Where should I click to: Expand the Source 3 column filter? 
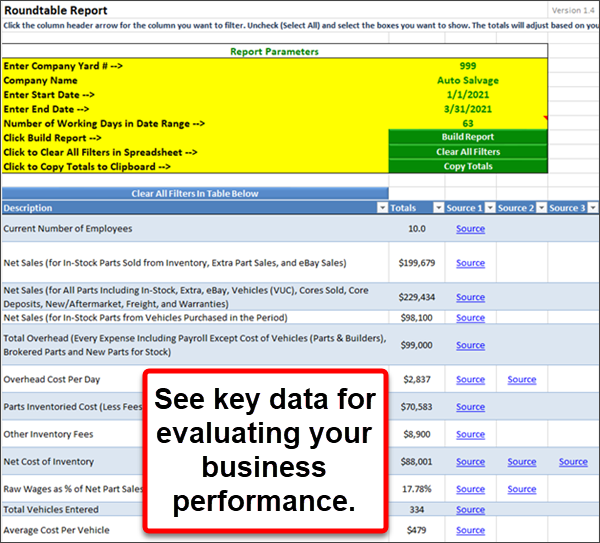click(592, 208)
